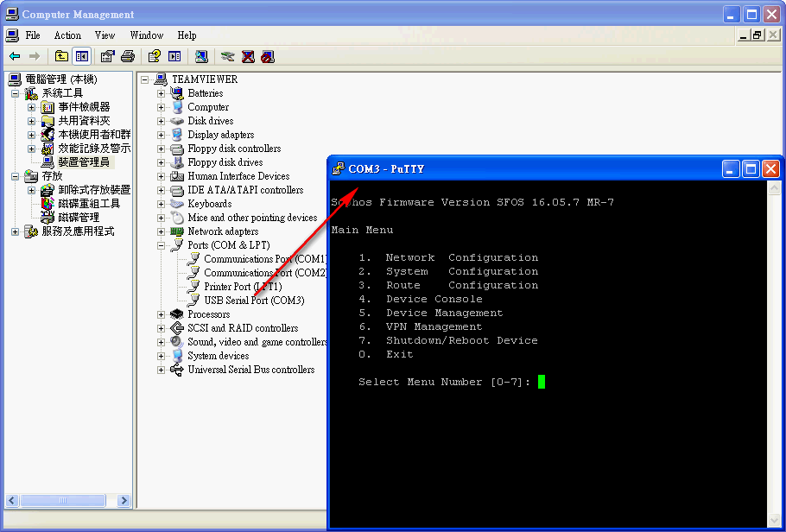The height and width of the screenshot is (532, 786).
Task: Click the Up one level folder icon
Action: [x=61, y=57]
